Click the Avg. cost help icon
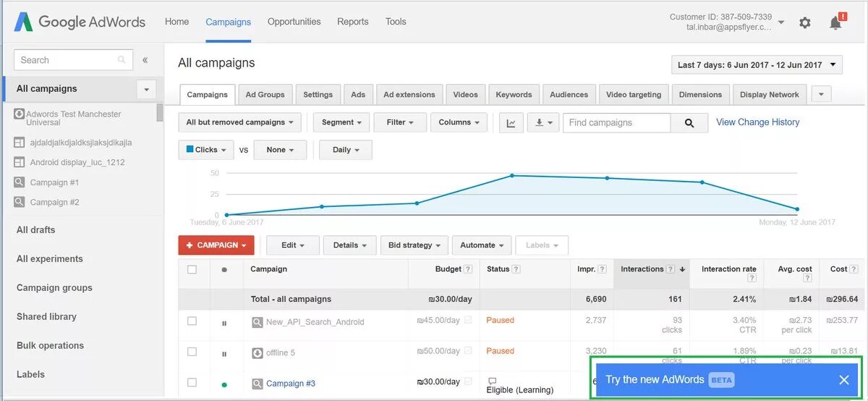868x401 pixels. pyautogui.click(x=807, y=278)
